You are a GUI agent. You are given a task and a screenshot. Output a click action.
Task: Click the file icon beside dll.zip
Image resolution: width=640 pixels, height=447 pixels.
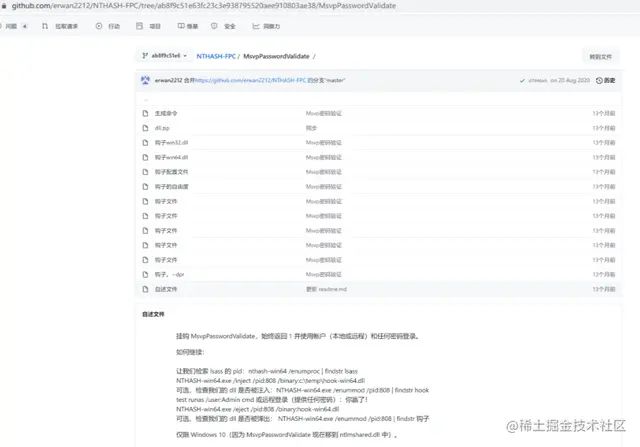pos(145,128)
